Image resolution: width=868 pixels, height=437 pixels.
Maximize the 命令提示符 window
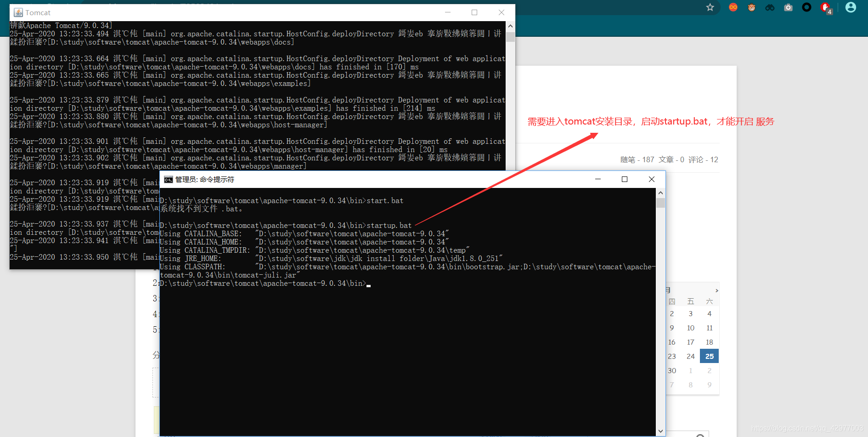[625, 179]
